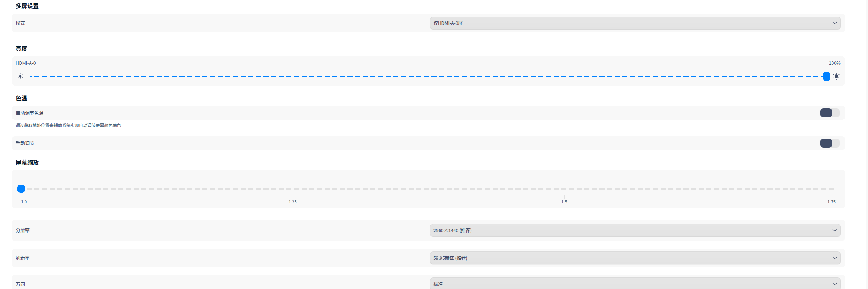Enable the 手动调节 color temperature switch
Viewport: 868px width, 289px height.
coord(830,143)
